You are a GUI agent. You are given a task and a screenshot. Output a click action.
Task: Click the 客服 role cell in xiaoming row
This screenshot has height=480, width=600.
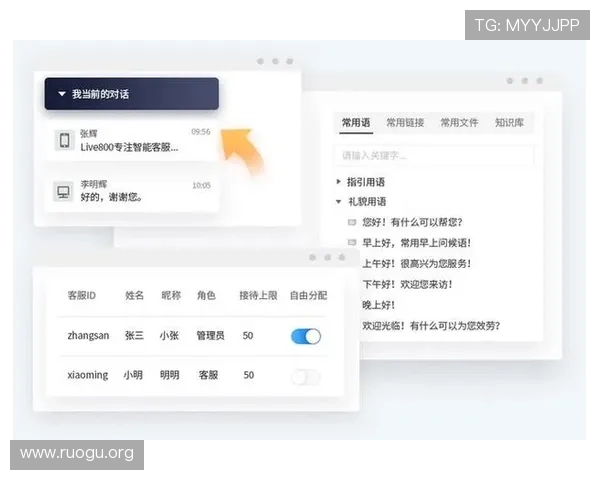(x=209, y=375)
